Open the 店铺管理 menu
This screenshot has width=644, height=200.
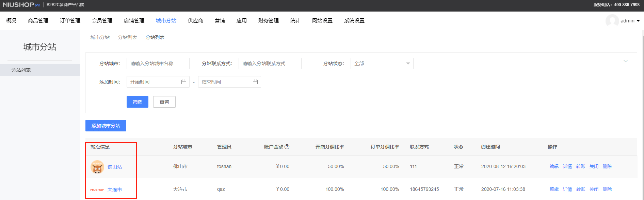(134, 21)
